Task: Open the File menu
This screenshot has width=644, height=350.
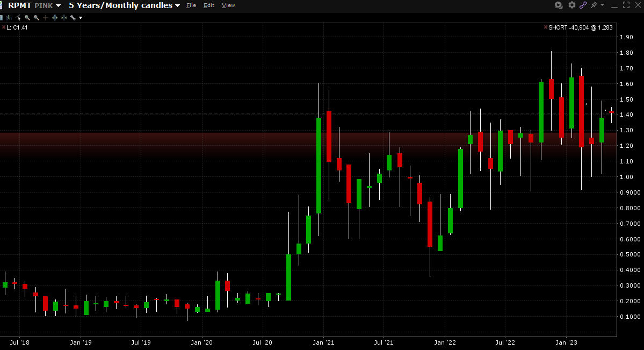Action: 191,5
